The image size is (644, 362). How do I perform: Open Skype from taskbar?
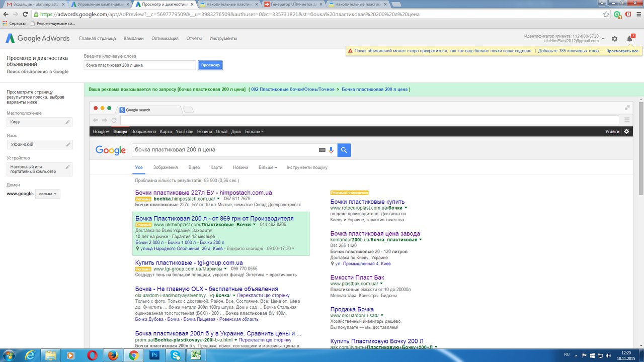coord(175,355)
